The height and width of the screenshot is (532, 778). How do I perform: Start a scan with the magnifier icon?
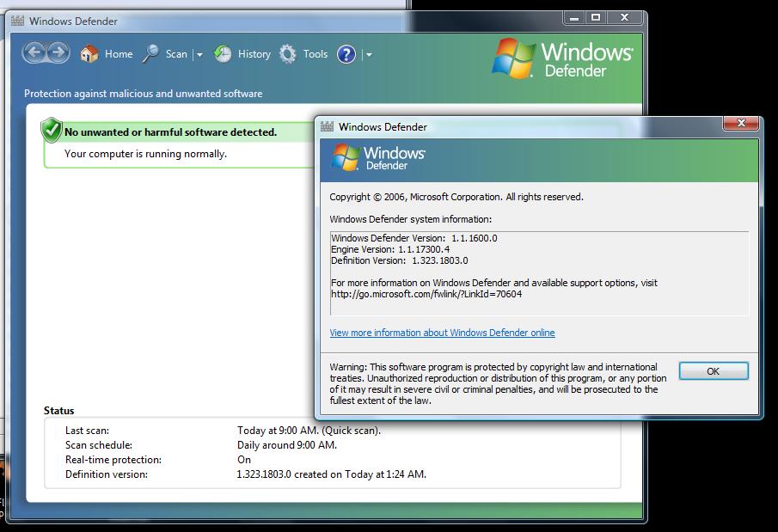tap(150, 54)
